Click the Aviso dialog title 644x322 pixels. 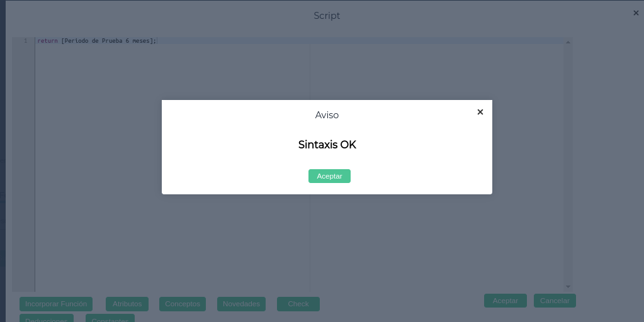coord(327,115)
